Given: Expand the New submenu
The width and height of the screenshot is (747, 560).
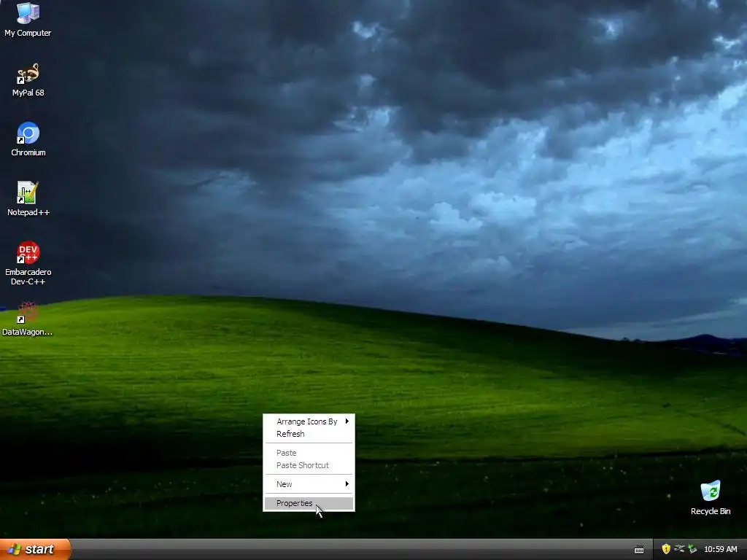Looking at the screenshot, I should point(309,484).
